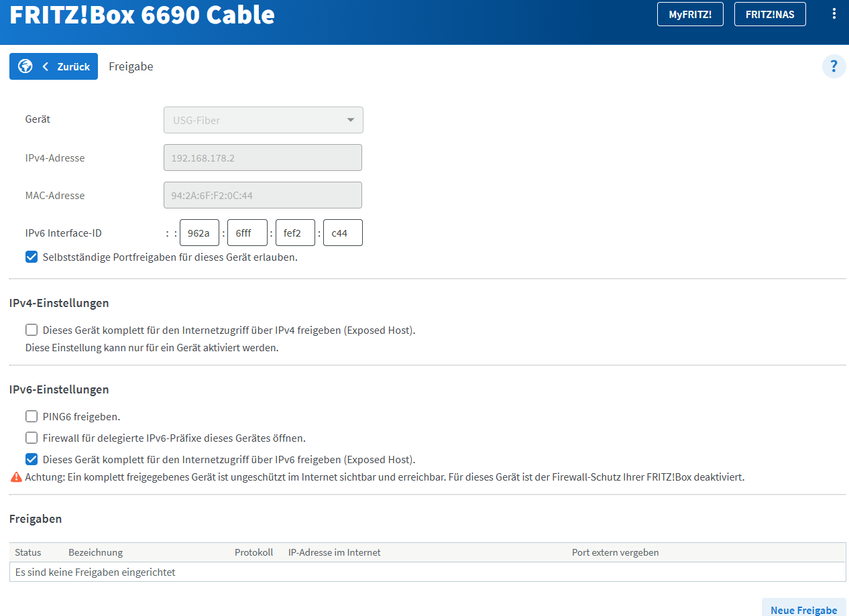
Task: Enable IPv4 Exposed Host checkbox
Action: (32, 330)
